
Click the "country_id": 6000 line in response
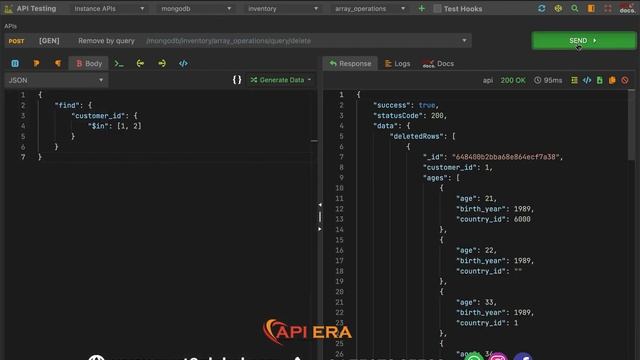tap(493, 219)
